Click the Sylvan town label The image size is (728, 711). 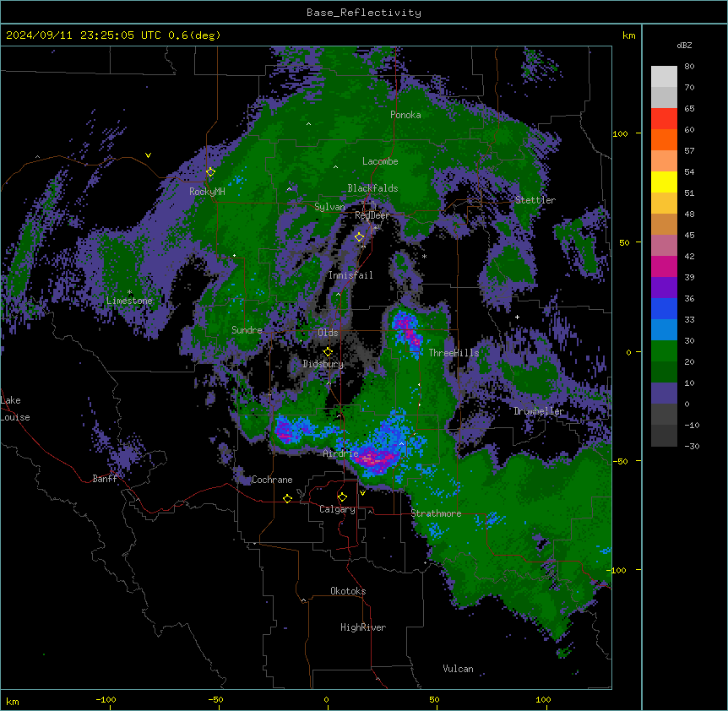pyautogui.click(x=329, y=207)
